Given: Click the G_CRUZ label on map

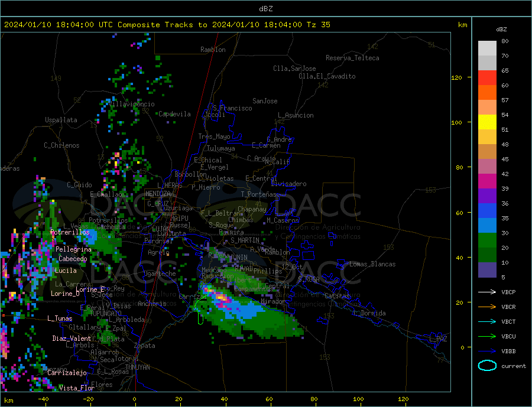Looking at the screenshot, I should pos(158,203).
